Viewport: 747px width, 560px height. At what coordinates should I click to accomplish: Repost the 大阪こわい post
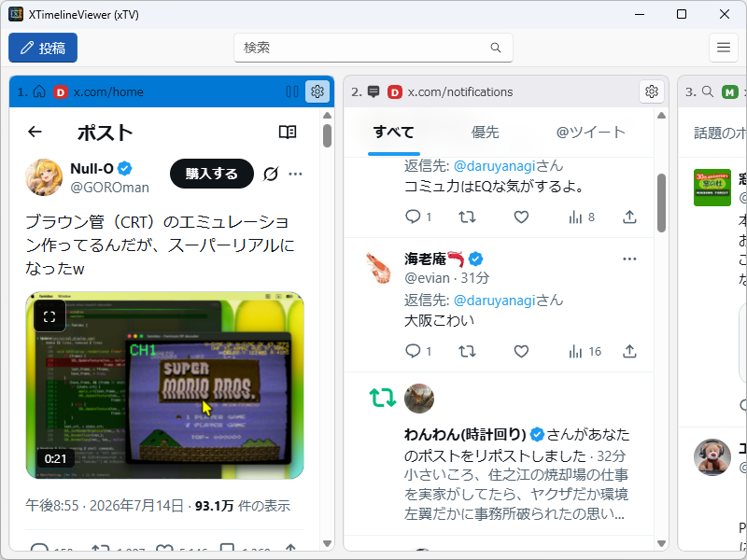tap(467, 352)
